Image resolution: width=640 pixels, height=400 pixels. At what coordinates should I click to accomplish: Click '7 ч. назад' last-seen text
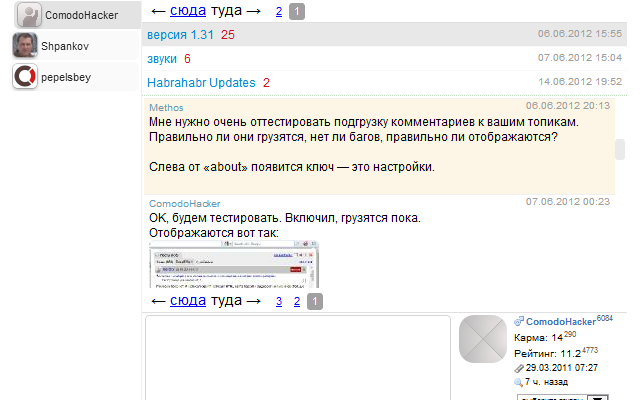click(x=546, y=382)
